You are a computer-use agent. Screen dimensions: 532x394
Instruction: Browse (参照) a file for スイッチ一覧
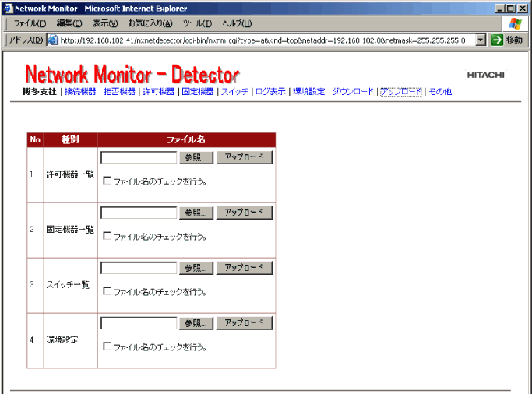(x=196, y=268)
